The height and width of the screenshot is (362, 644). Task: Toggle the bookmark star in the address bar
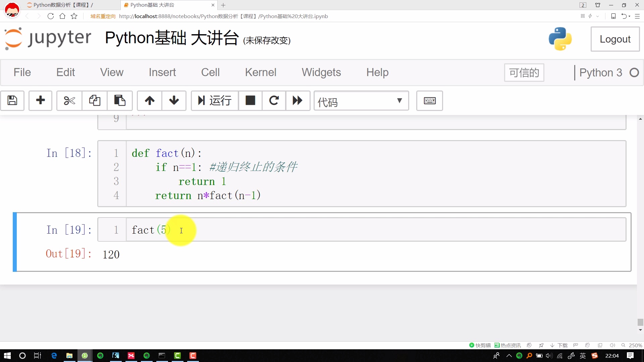[74, 16]
